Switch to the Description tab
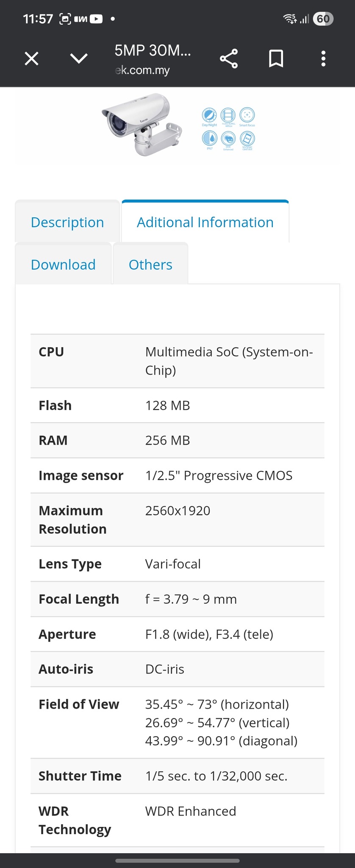The image size is (355, 868). coord(67,222)
